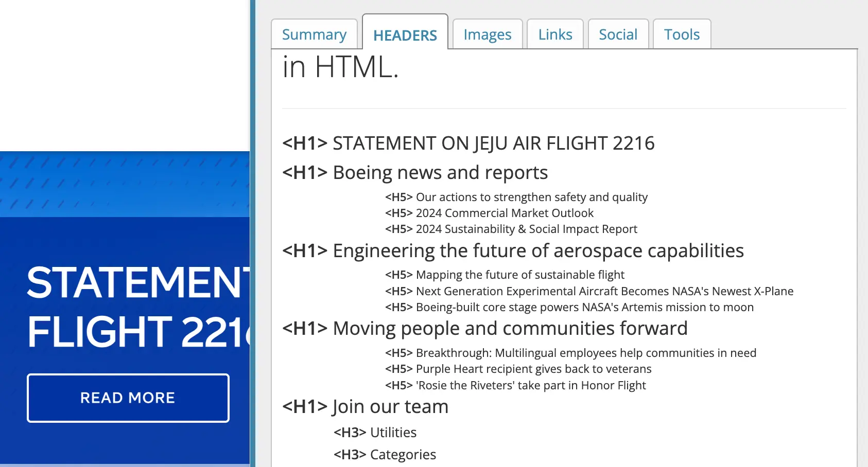Click ''Rosie the Riveters' take part in Honor Flight'

(x=515, y=385)
